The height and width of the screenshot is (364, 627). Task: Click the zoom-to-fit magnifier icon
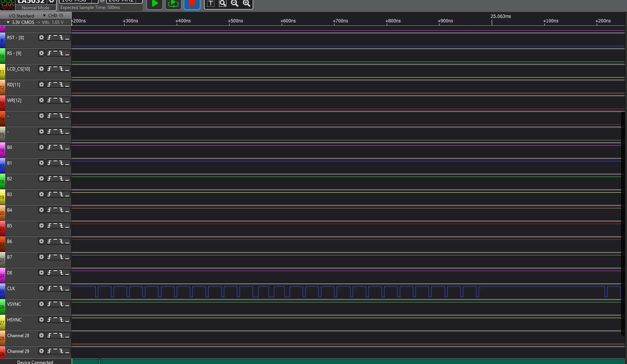(x=223, y=3)
